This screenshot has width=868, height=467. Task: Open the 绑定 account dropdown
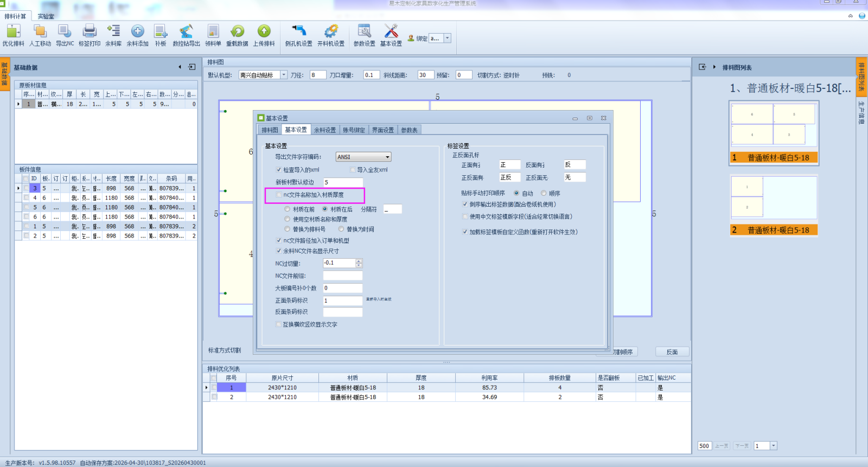(448, 38)
